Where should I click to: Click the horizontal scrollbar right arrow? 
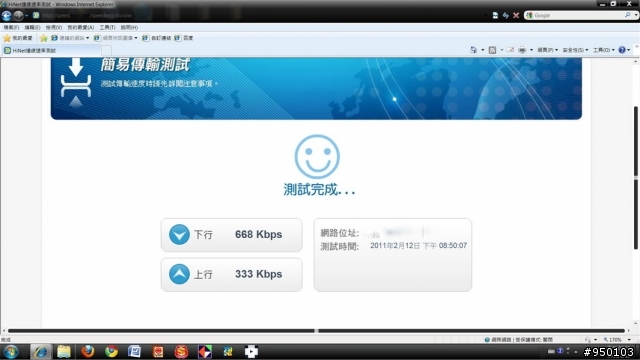click(629, 331)
